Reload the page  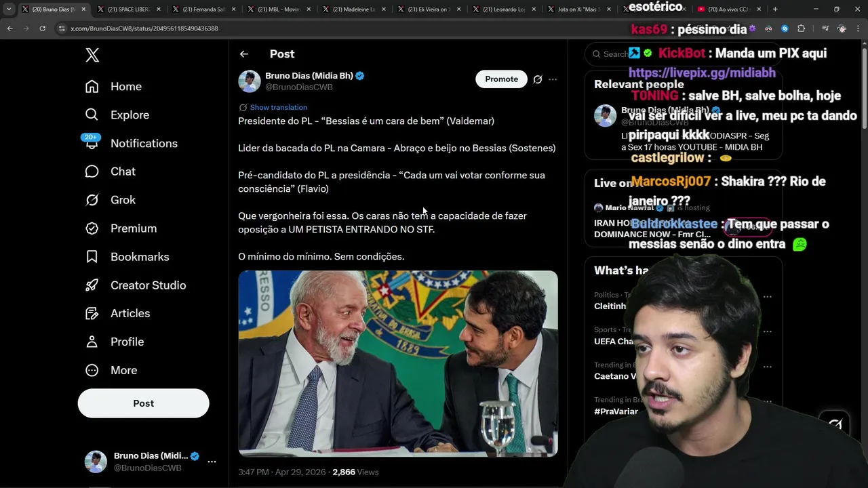(x=42, y=28)
